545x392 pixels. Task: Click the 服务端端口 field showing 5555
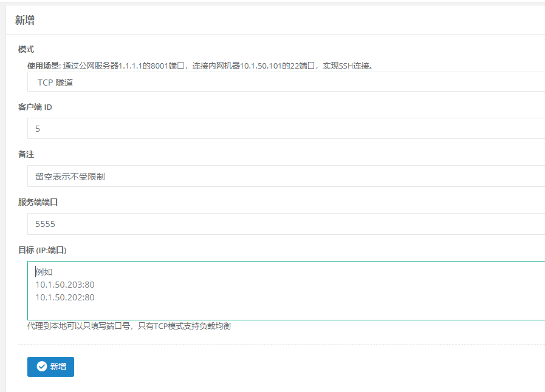pos(286,224)
